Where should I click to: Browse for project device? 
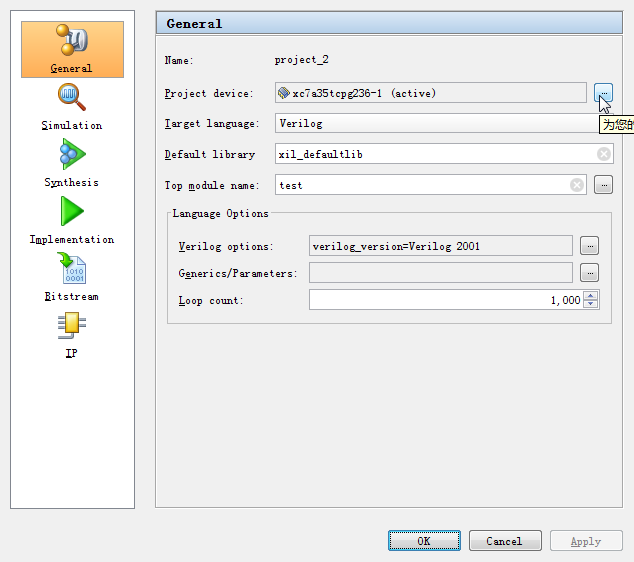[603, 93]
